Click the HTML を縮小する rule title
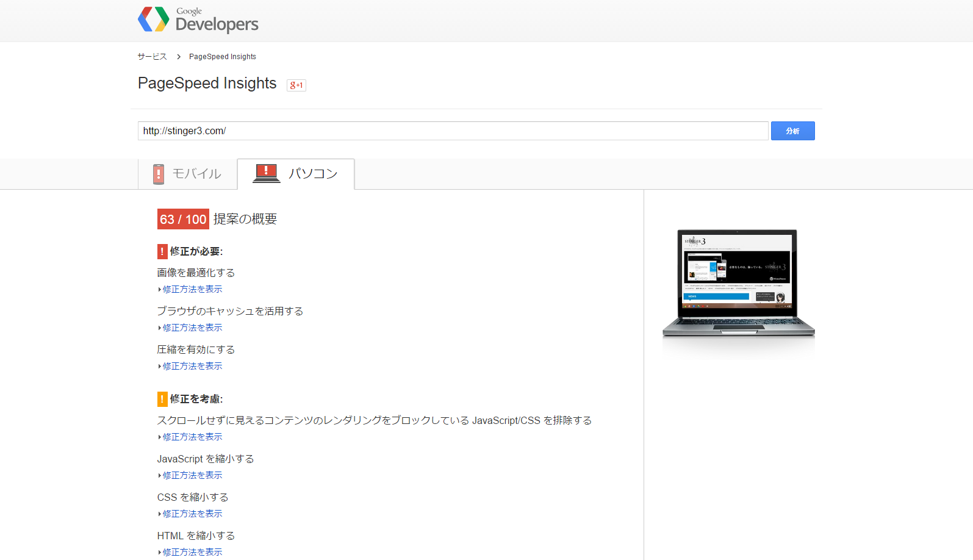 pos(196,536)
